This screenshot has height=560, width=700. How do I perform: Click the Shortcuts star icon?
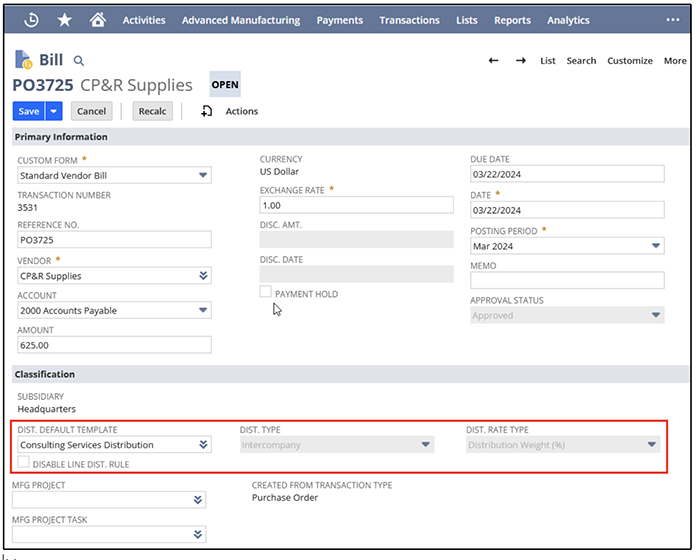click(x=64, y=20)
